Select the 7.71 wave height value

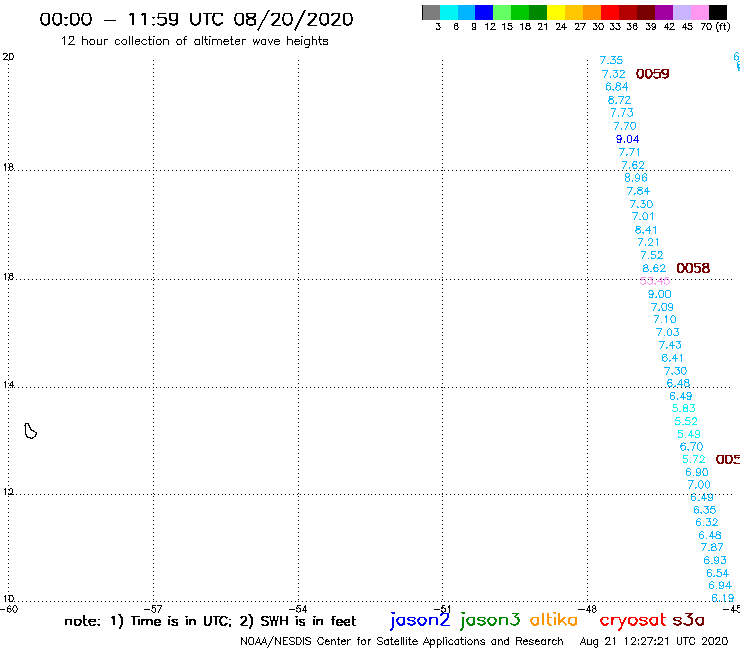(x=630, y=152)
